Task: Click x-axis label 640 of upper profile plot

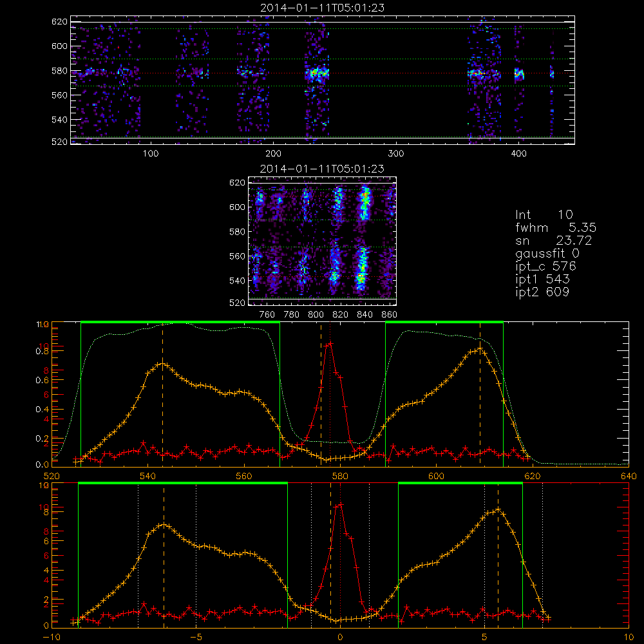Action: pyautogui.click(x=629, y=476)
